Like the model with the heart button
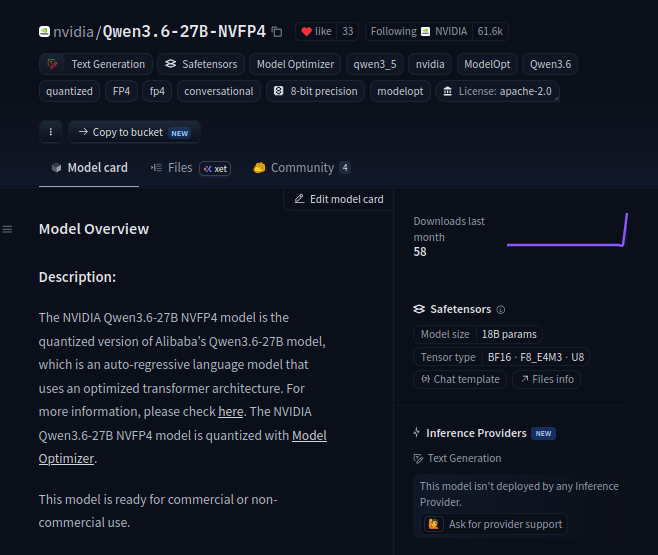Image resolution: width=658 pixels, height=555 pixels. tap(316, 31)
